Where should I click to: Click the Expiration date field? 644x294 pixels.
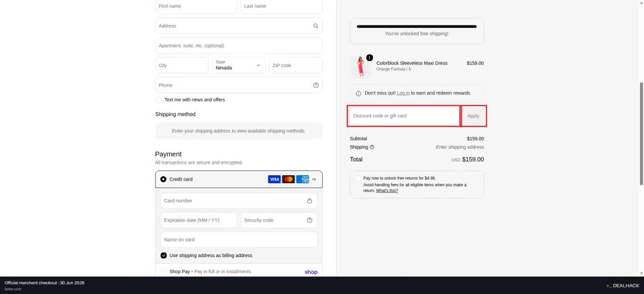[199, 220]
